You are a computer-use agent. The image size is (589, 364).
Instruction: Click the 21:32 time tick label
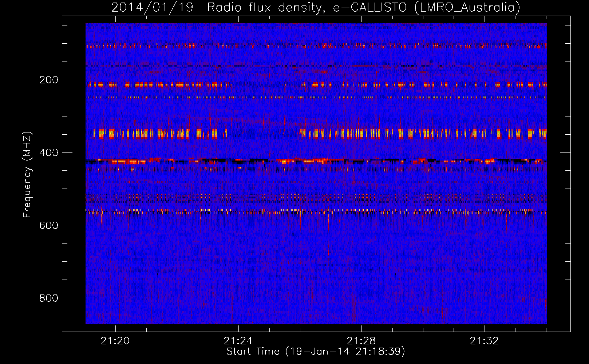click(x=485, y=341)
